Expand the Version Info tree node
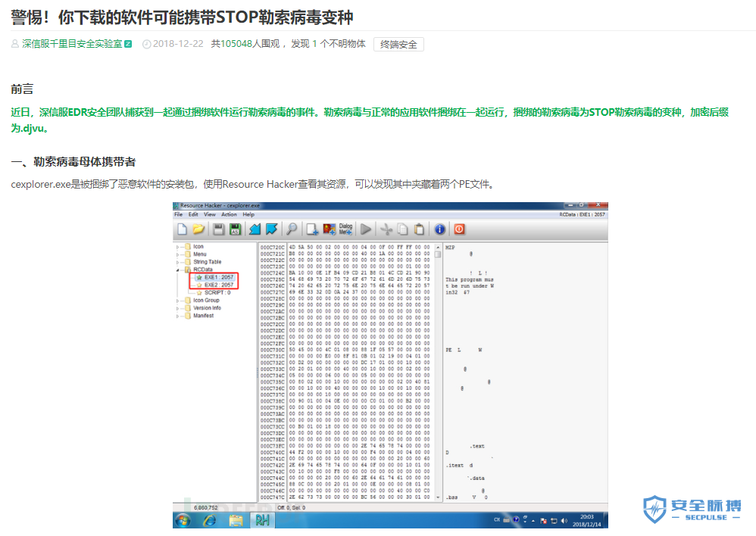 pyautogui.click(x=179, y=308)
